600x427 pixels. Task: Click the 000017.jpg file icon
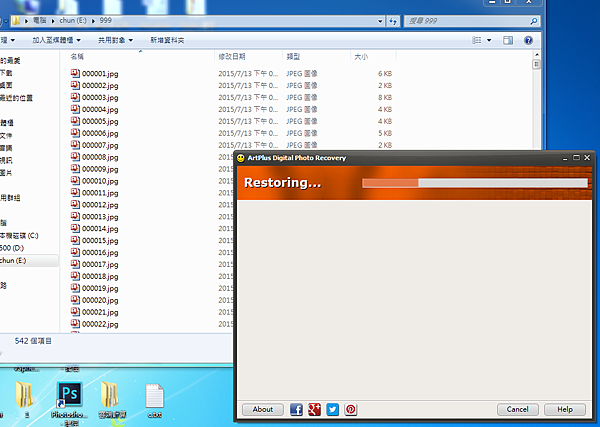click(75, 264)
